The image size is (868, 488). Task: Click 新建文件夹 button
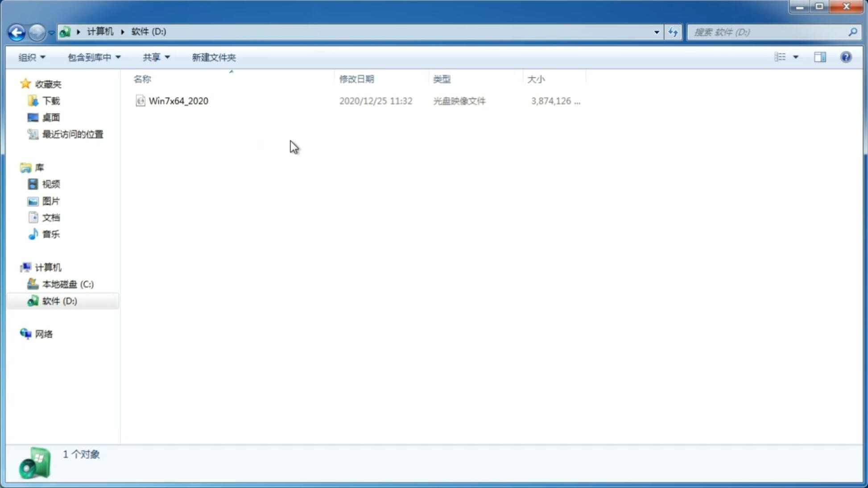(213, 57)
